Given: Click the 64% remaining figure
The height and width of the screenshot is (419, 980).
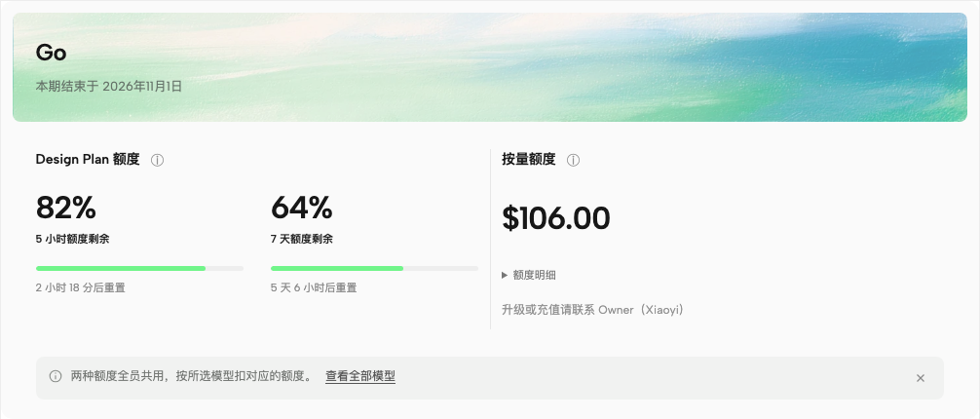Looking at the screenshot, I should point(301,208).
